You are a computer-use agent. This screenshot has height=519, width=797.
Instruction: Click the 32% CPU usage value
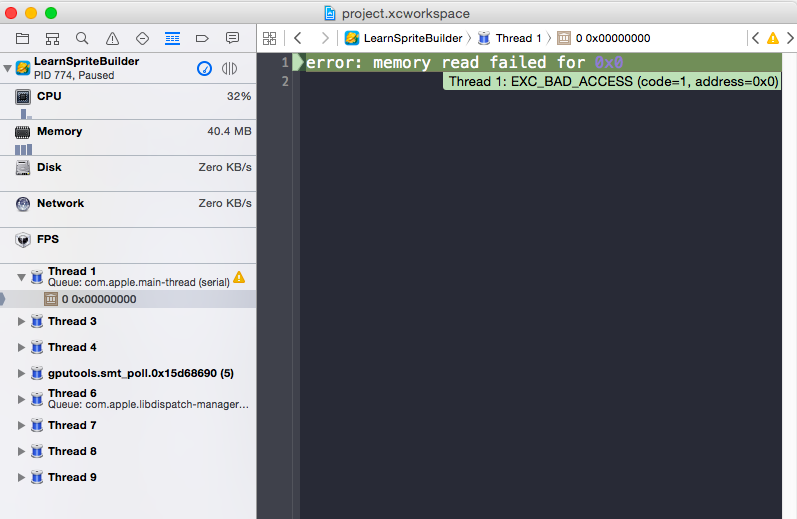click(239, 96)
